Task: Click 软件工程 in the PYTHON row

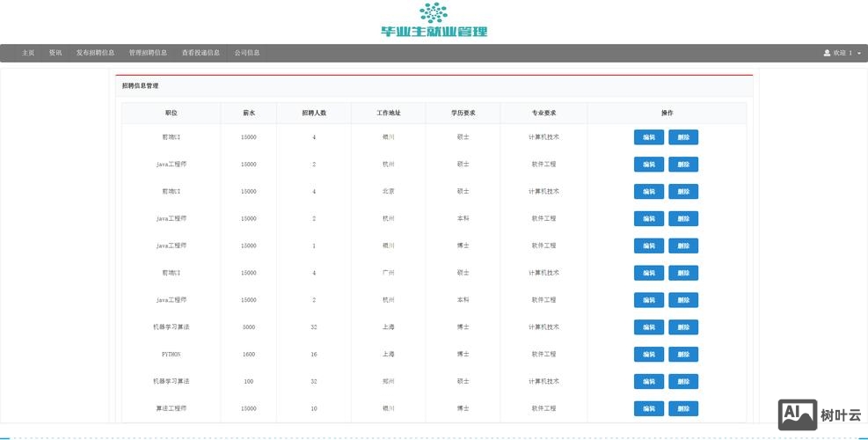Action: (x=543, y=354)
